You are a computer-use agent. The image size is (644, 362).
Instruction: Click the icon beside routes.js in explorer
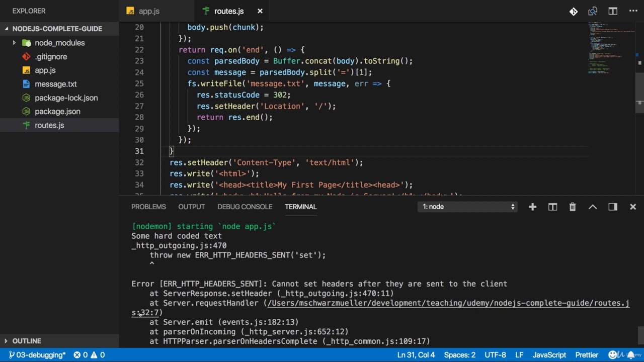[26, 125]
